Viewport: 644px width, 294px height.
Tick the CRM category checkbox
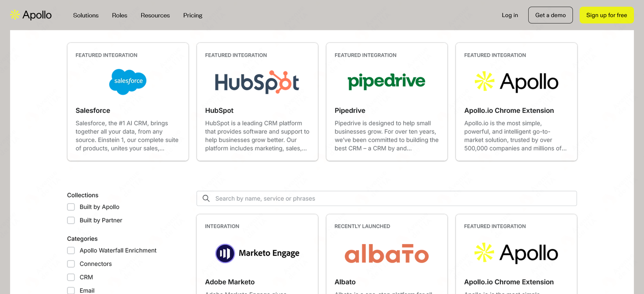coord(71,277)
